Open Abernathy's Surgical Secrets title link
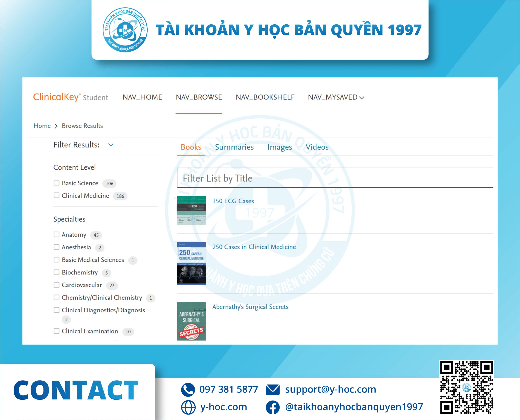Screen dimensions: 520x420 point(250,307)
